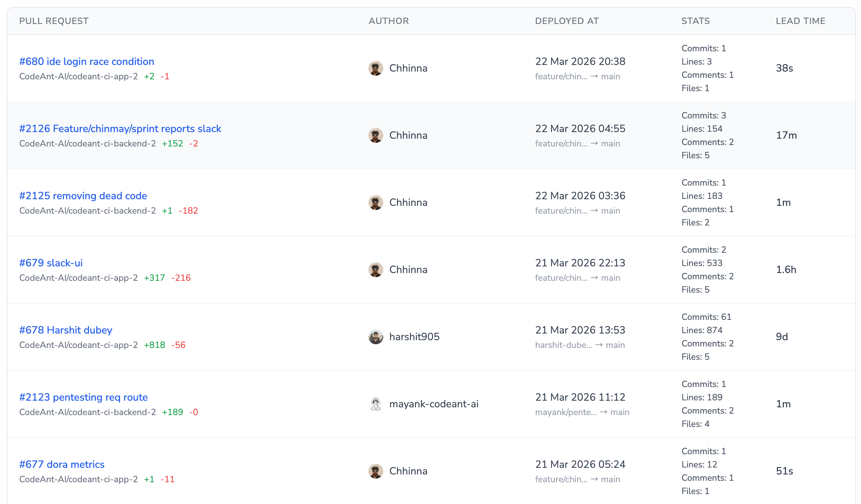Click deploy time 22 Mar 2026 20:38
This screenshot has height=504, width=861.
pyautogui.click(x=580, y=61)
